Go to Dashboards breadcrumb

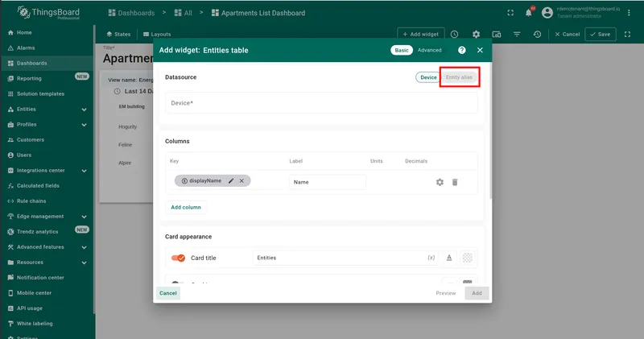pyautogui.click(x=131, y=13)
